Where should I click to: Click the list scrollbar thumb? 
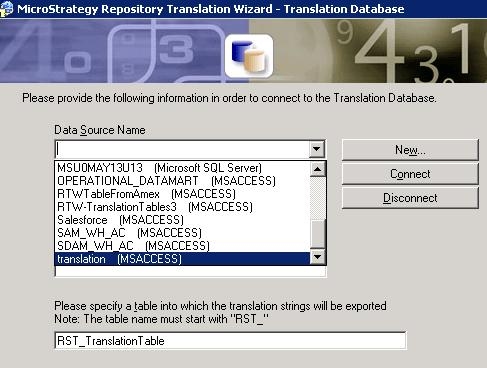click(317, 234)
